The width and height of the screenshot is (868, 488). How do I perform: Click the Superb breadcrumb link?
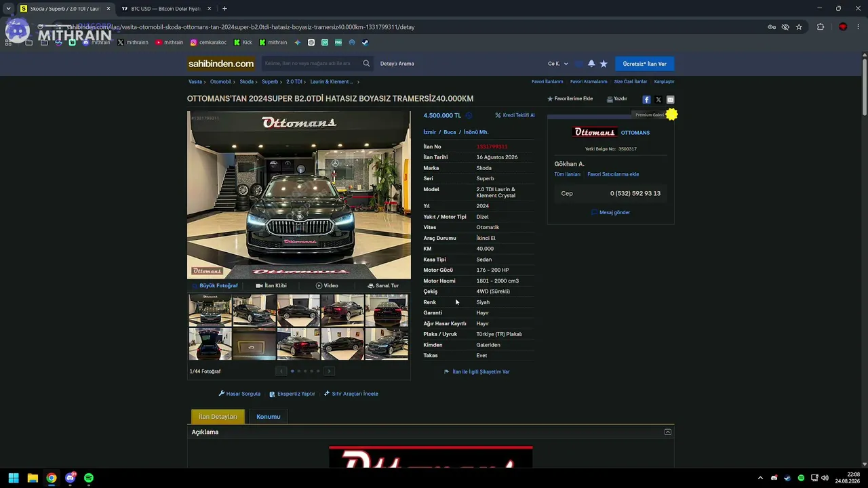(270, 81)
